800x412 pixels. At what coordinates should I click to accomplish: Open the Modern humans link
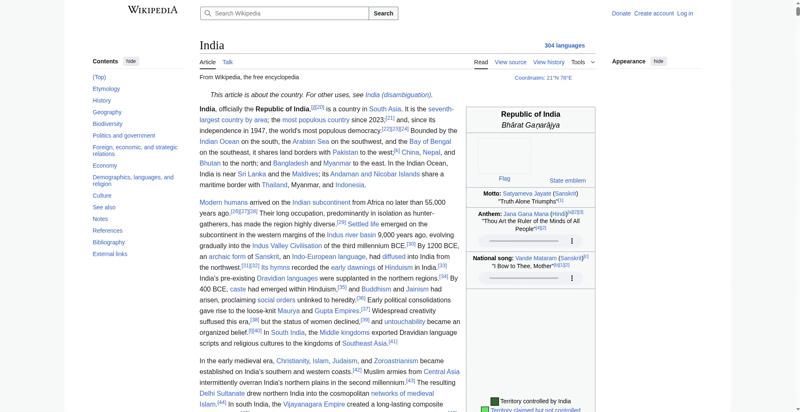click(x=223, y=202)
